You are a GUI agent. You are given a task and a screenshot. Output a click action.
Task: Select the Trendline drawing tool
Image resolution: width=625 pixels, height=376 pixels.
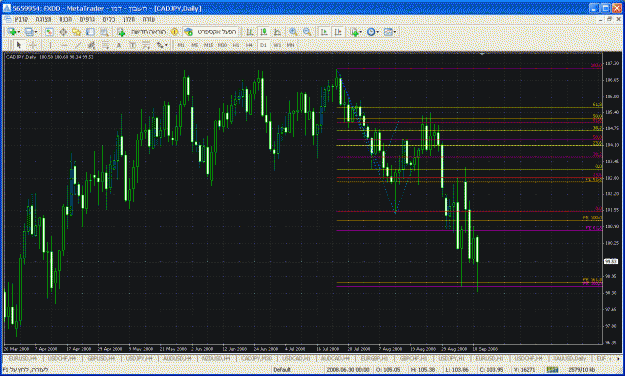pyautogui.click(x=78, y=45)
